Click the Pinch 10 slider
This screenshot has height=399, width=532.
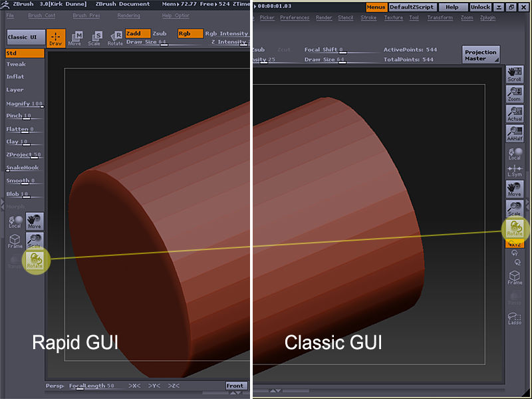(24, 116)
